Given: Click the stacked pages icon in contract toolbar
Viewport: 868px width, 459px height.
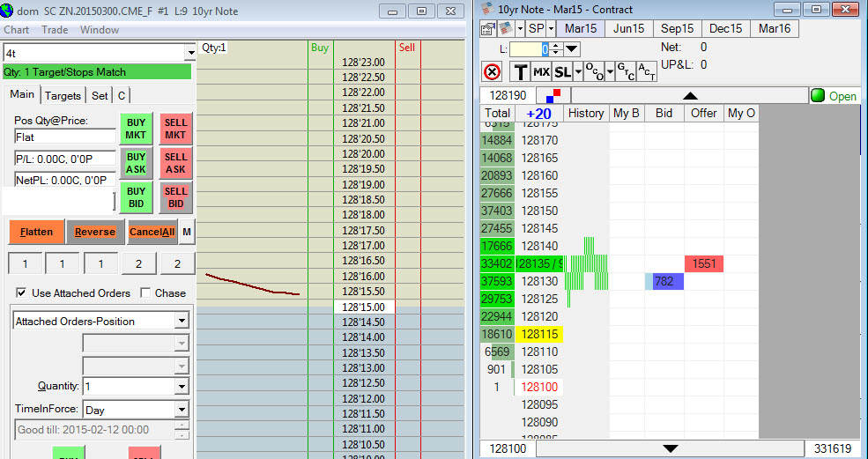Looking at the screenshot, I should (x=506, y=29).
